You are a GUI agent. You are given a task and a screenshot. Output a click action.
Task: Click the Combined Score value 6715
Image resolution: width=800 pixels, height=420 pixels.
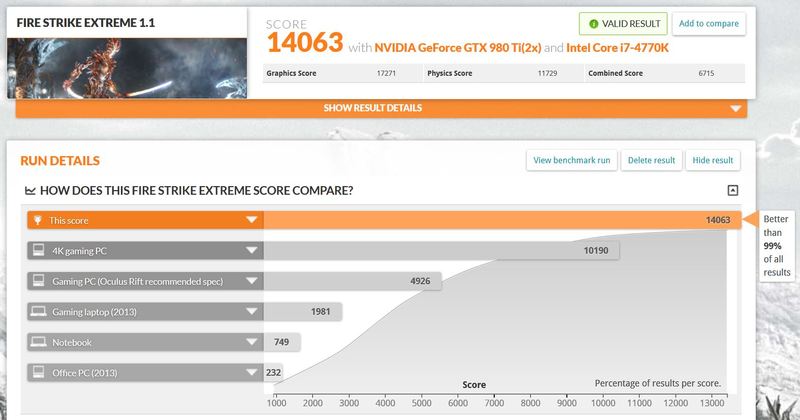pyautogui.click(x=706, y=73)
